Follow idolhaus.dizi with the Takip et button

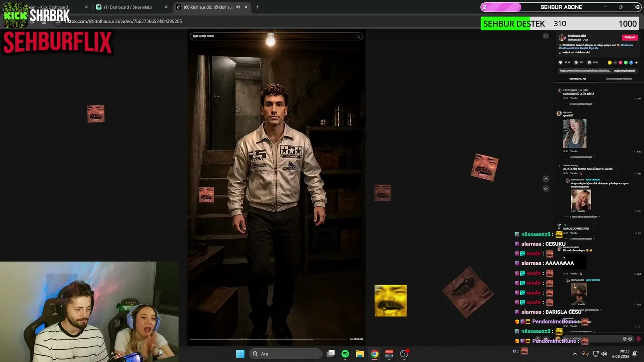(629, 37)
